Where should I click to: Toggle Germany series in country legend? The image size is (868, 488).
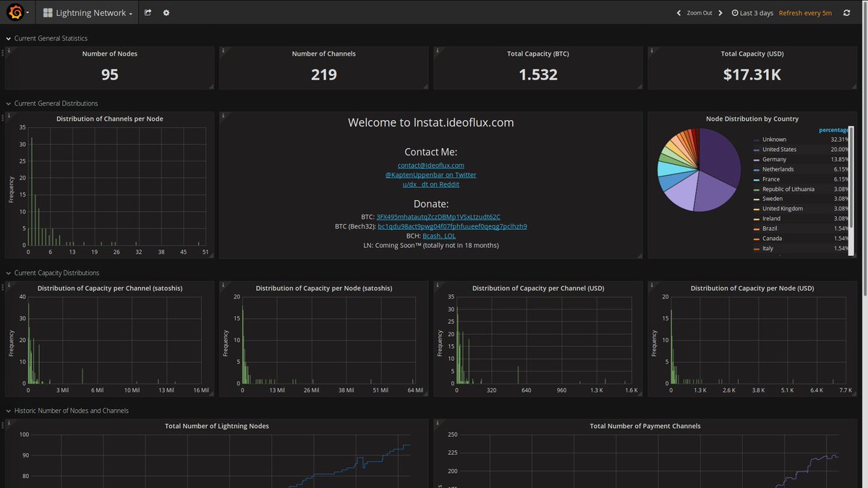[x=774, y=159]
